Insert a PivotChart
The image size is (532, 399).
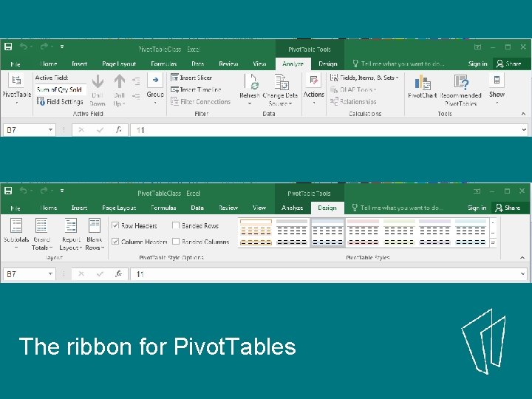(423, 86)
